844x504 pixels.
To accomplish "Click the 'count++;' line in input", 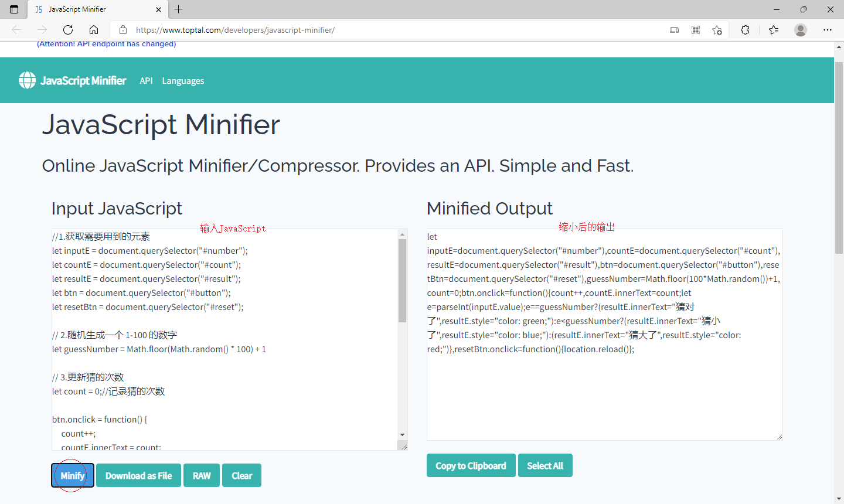I will [78, 434].
